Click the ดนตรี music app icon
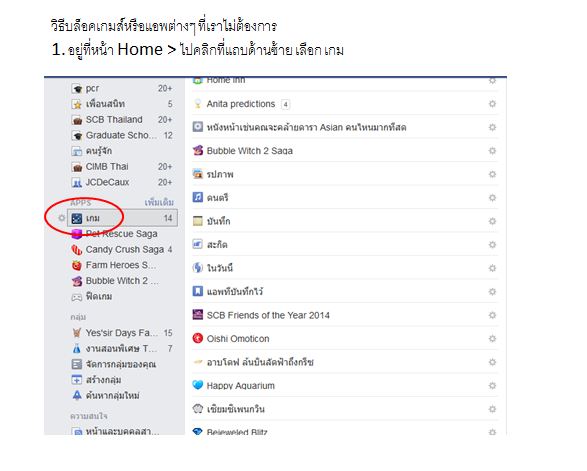 click(198, 197)
